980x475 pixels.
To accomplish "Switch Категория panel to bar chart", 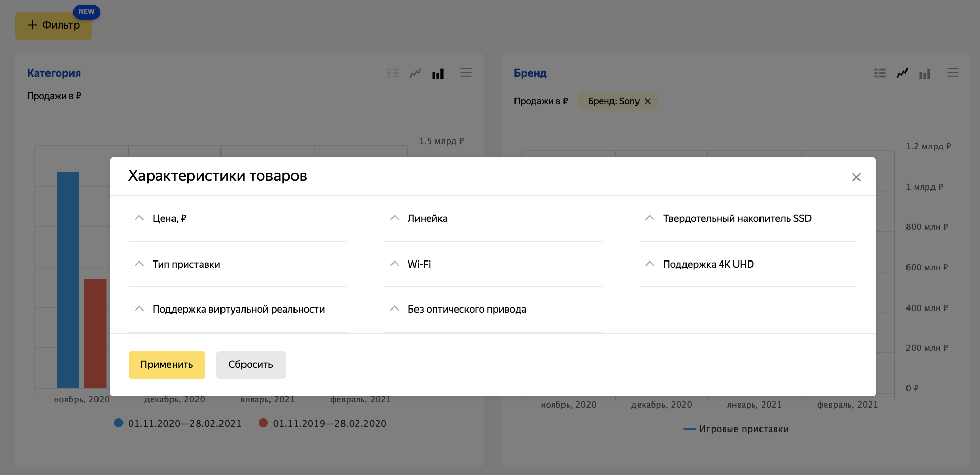I will coord(438,74).
